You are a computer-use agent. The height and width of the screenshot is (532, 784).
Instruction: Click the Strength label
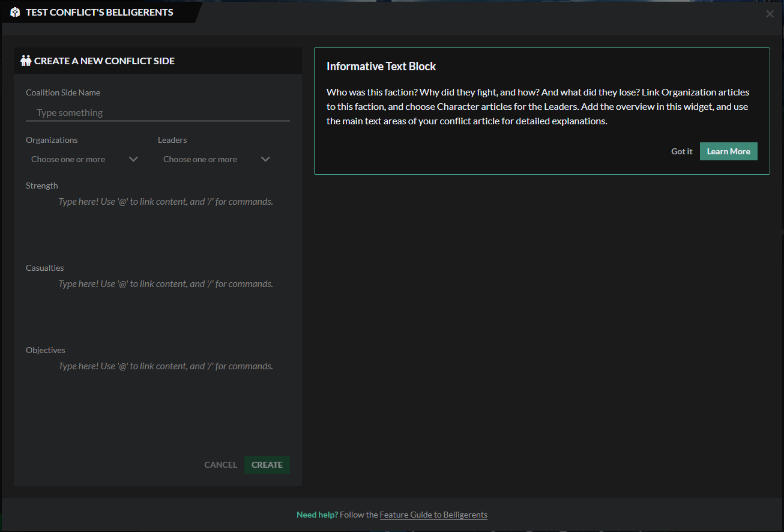pos(42,186)
